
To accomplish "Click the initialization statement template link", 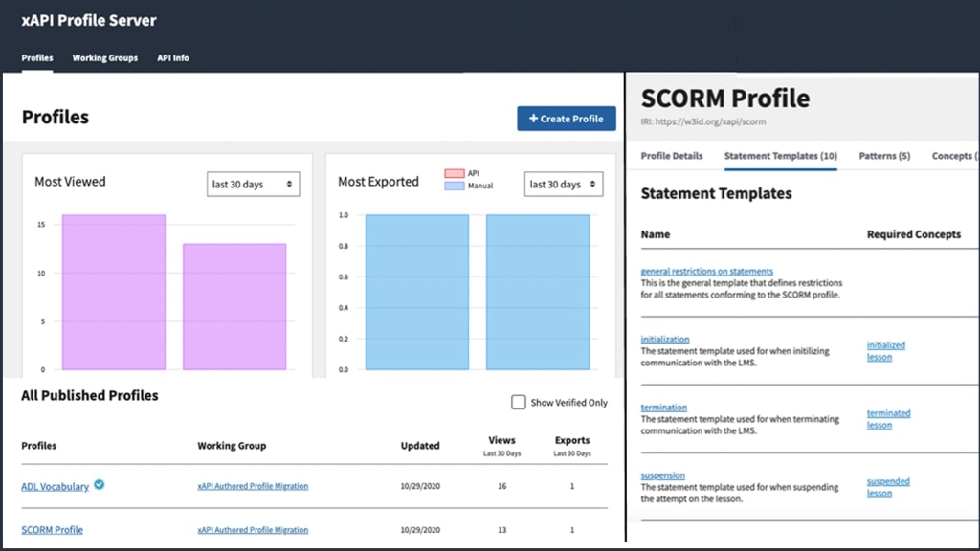I will coord(664,340).
